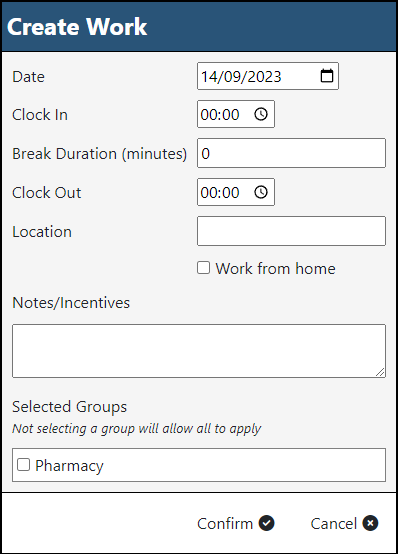Select the minutes in Clock Out field
This screenshot has height=554, width=398.
230,193
